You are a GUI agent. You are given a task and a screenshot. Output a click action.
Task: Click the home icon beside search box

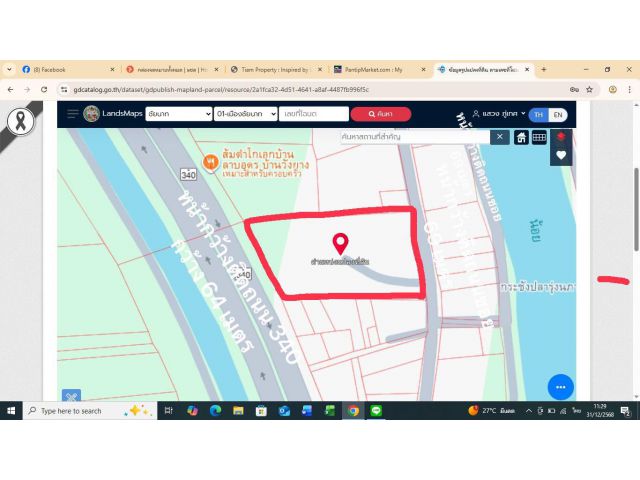521,137
